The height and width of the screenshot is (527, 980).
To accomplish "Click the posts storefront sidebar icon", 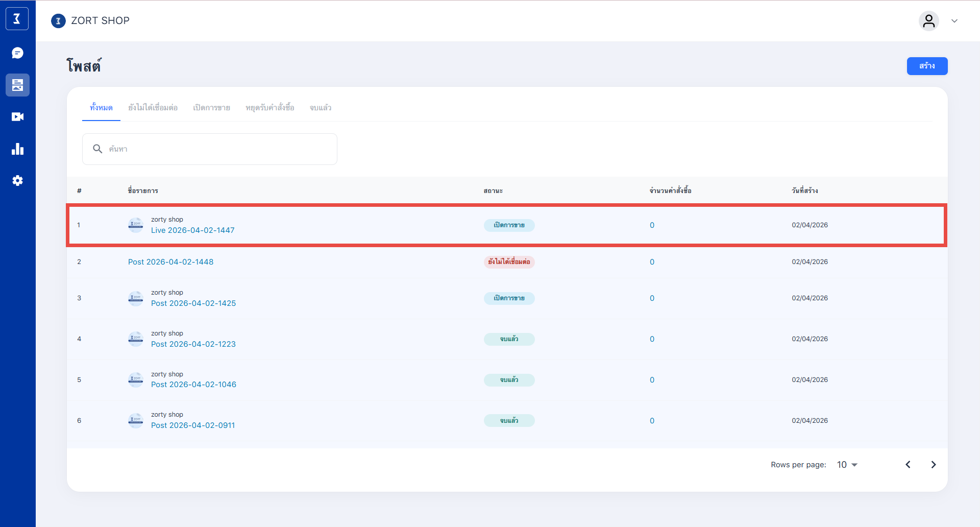I will point(17,85).
